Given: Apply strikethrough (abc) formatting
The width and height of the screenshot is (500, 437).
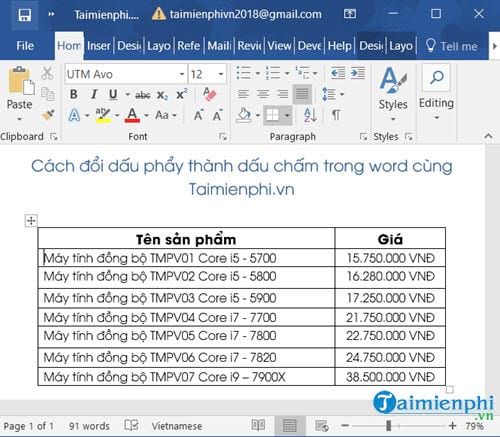Looking at the screenshot, I should point(143,95).
